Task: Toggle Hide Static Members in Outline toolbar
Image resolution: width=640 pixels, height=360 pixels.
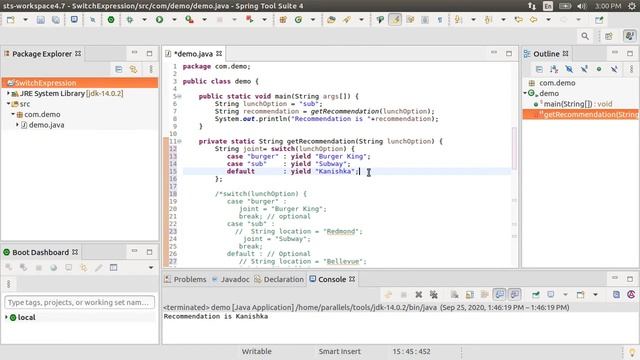Action: (x=584, y=69)
